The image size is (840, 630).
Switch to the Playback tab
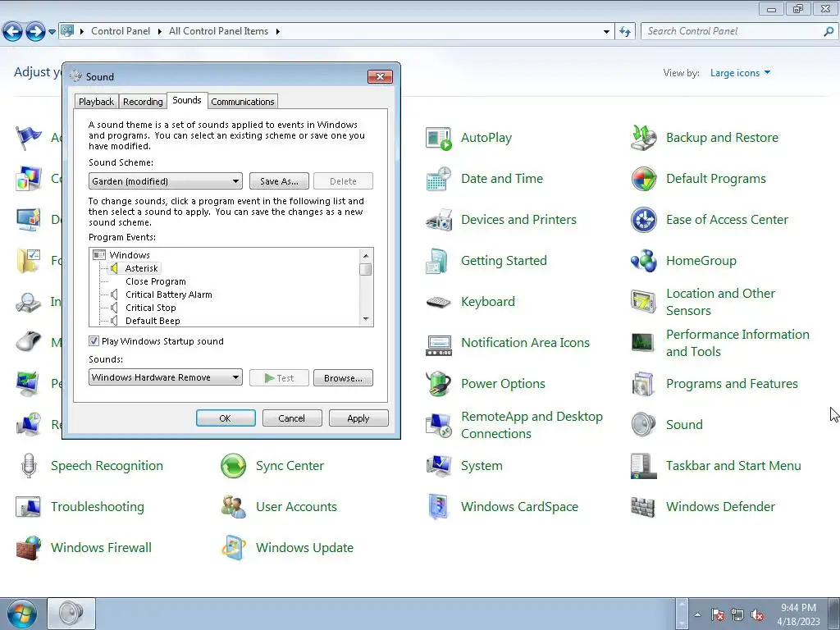97,102
